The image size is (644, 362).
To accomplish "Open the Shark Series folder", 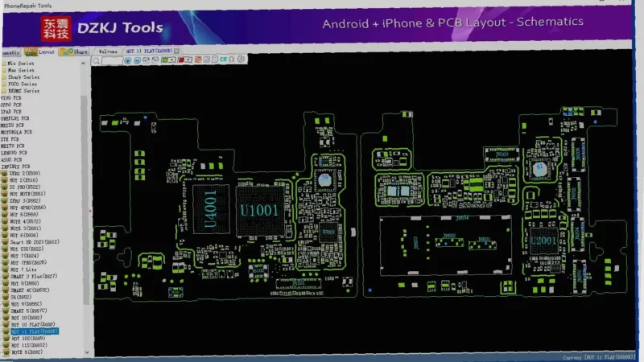I will 23,77.
